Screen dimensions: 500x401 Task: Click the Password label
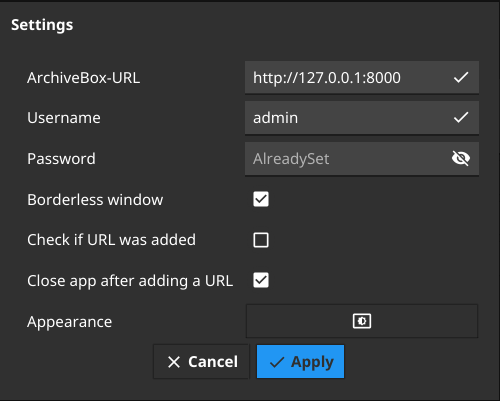click(x=61, y=159)
